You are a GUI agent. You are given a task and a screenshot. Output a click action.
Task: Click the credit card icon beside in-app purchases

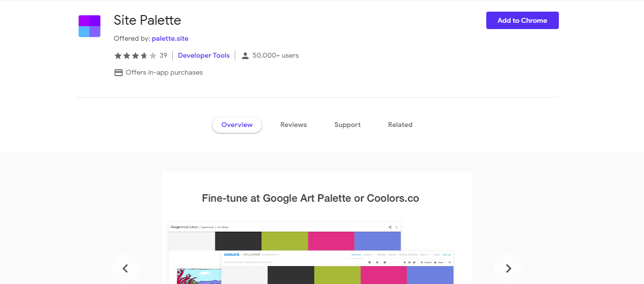[x=119, y=72]
